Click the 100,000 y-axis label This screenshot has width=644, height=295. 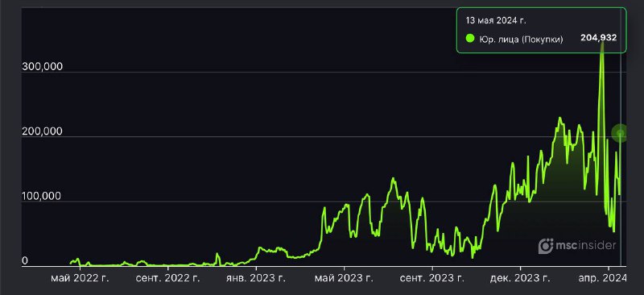point(43,196)
